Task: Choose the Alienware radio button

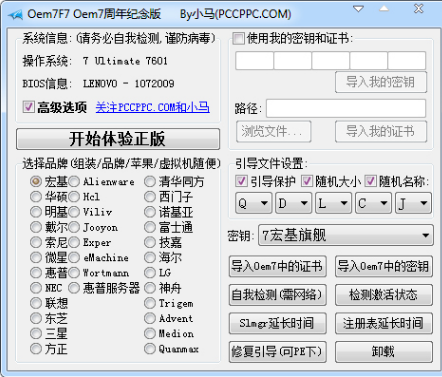Action: coord(74,181)
